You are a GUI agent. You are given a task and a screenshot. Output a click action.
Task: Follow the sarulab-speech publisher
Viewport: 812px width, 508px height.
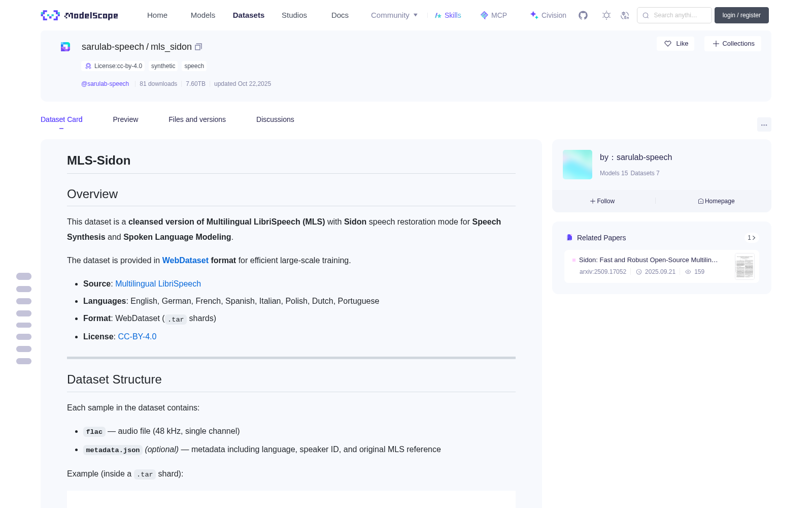[602, 201]
